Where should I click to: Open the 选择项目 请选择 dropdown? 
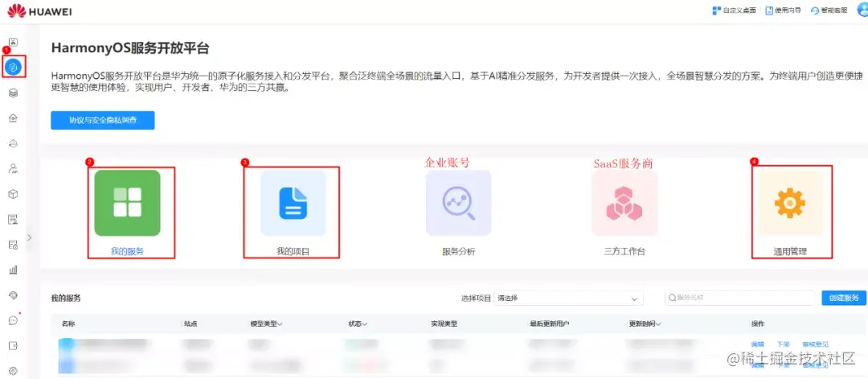click(568, 298)
